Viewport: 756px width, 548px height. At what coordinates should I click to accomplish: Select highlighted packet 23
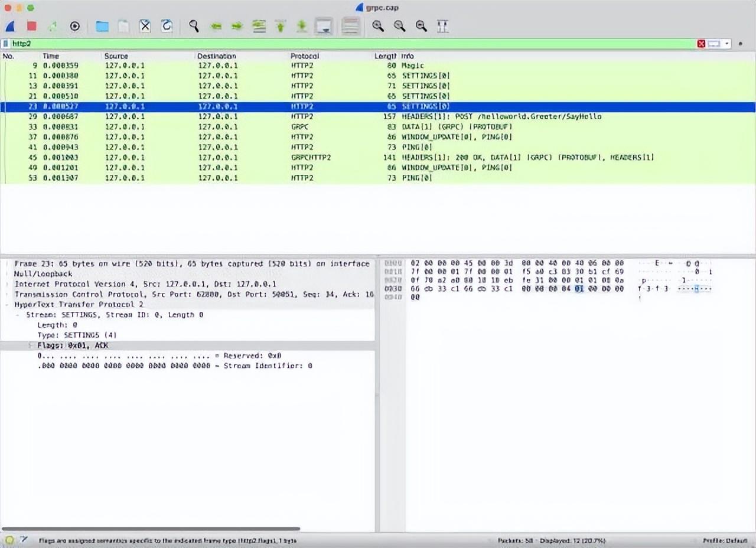(x=378, y=106)
